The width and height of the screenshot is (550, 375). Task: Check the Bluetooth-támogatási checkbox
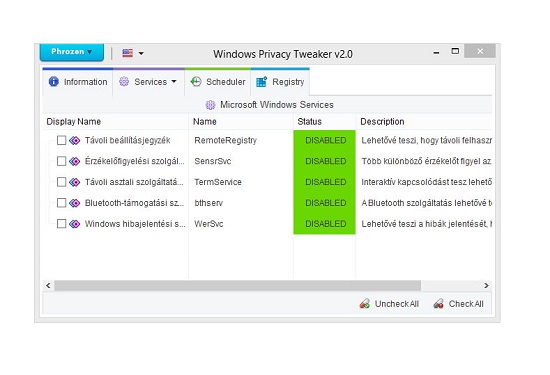(x=61, y=203)
